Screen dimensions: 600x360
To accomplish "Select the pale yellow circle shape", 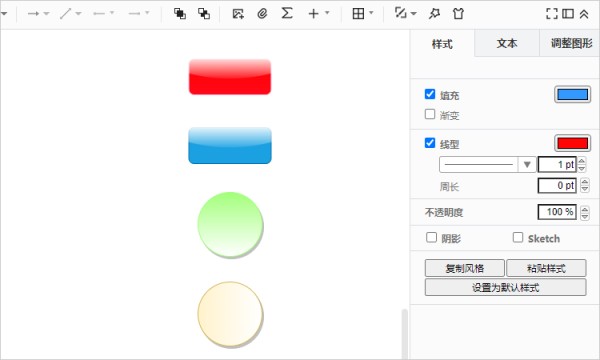I will pos(230,314).
